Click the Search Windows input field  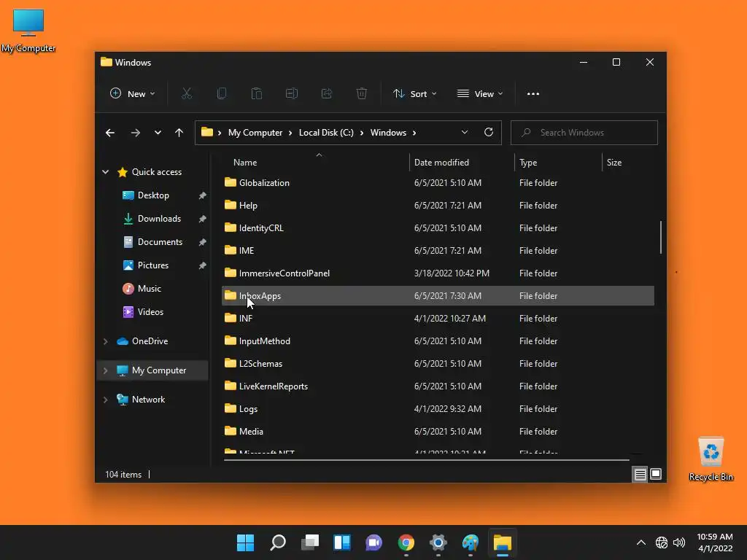pos(584,133)
